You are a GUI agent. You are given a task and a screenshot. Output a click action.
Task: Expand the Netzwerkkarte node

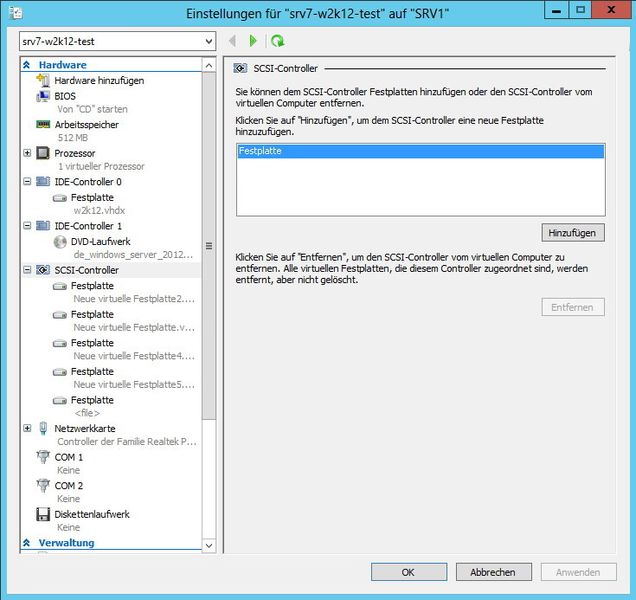(27, 428)
